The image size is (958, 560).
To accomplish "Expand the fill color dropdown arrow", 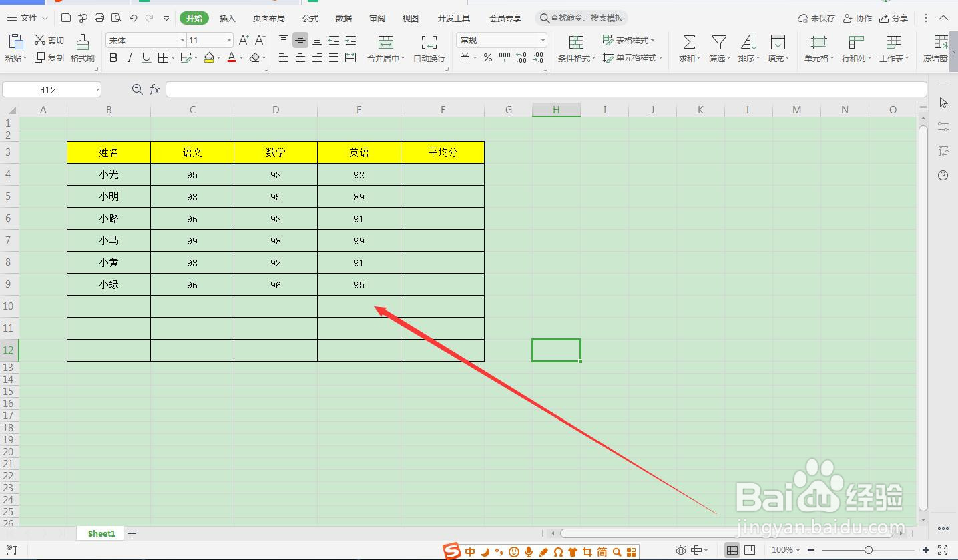I will [219, 58].
